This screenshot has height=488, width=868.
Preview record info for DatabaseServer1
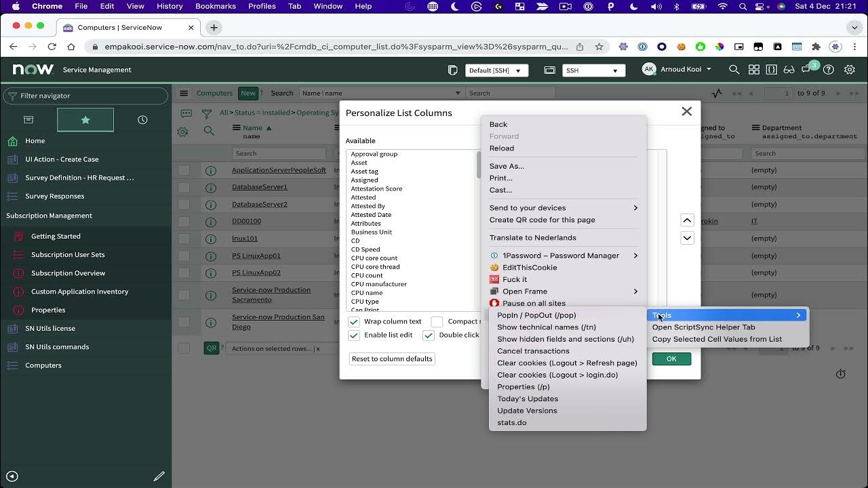[x=211, y=187]
